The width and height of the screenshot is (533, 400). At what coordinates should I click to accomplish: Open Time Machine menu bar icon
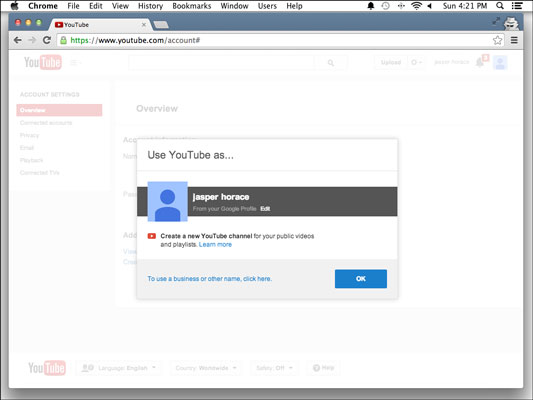click(385, 6)
